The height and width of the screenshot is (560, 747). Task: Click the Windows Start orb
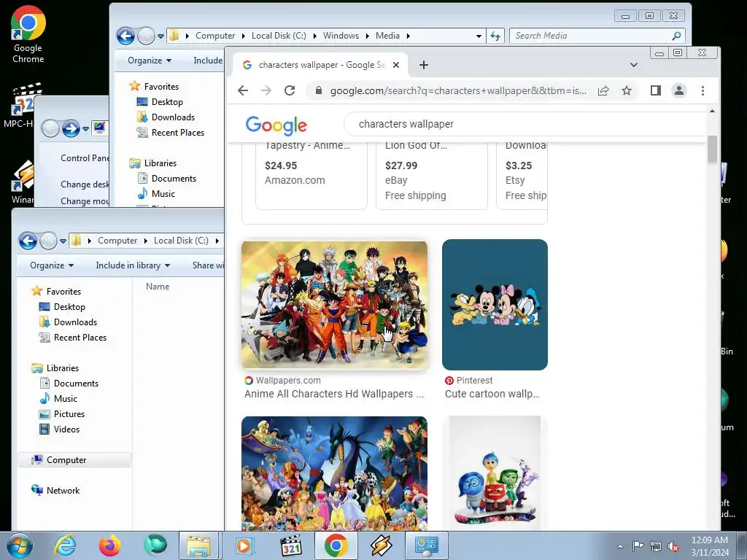tap(20, 545)
